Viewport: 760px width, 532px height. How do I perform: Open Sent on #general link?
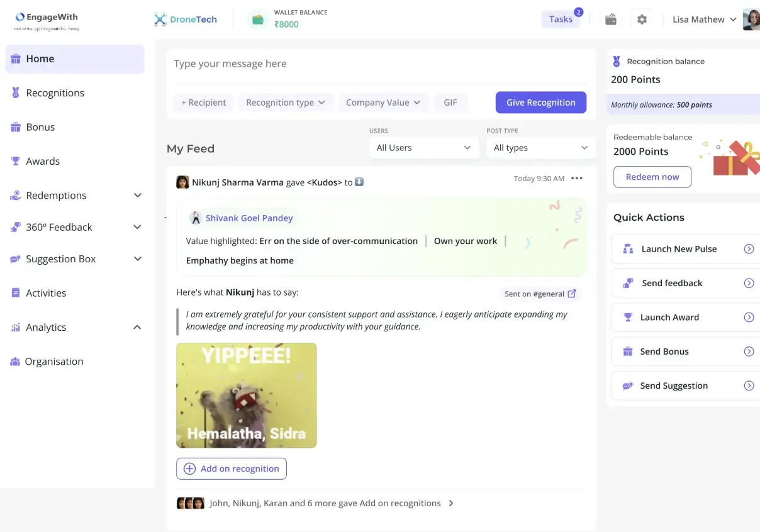[x=540, y=294]
